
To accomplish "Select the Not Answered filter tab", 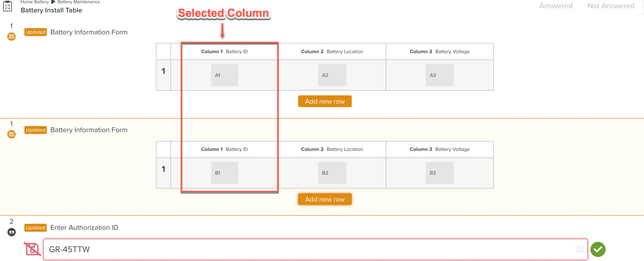I will pyautogui.click(x=611, y=6).
